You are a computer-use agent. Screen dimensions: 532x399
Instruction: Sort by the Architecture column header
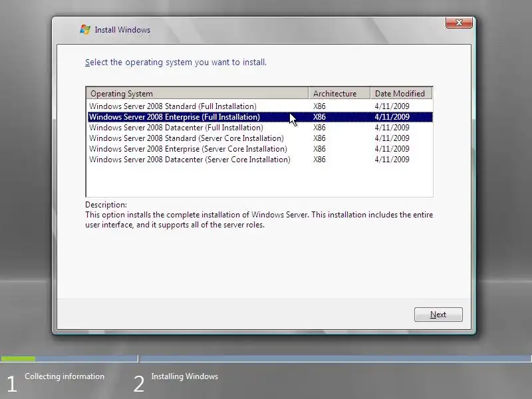tap(339, 93)
